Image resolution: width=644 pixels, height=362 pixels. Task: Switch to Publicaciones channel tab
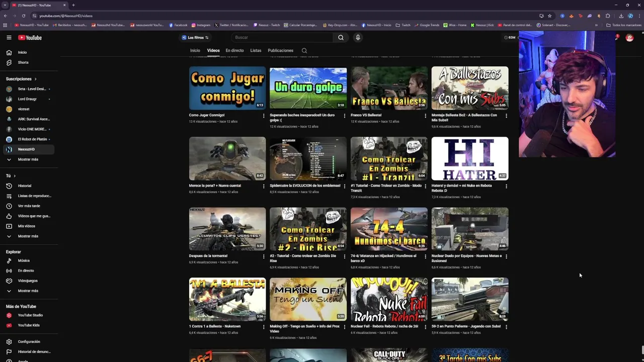coord(280,50)
